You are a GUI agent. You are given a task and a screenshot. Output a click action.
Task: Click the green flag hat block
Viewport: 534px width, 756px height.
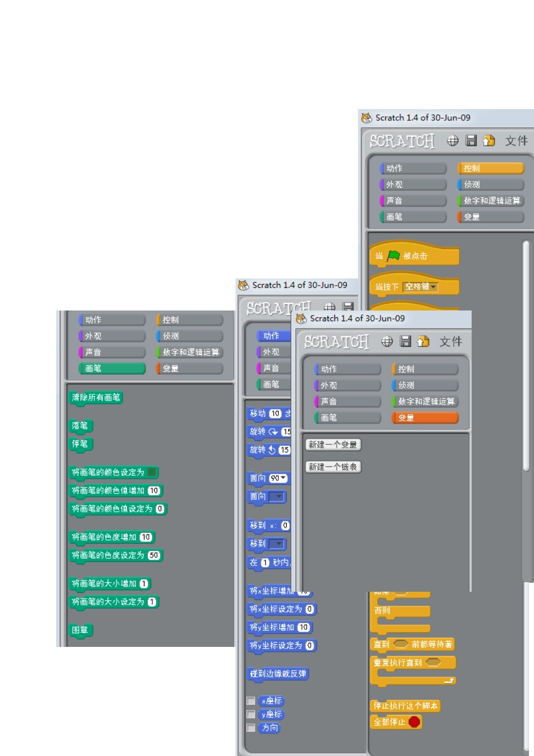click(x=414, y=256)
